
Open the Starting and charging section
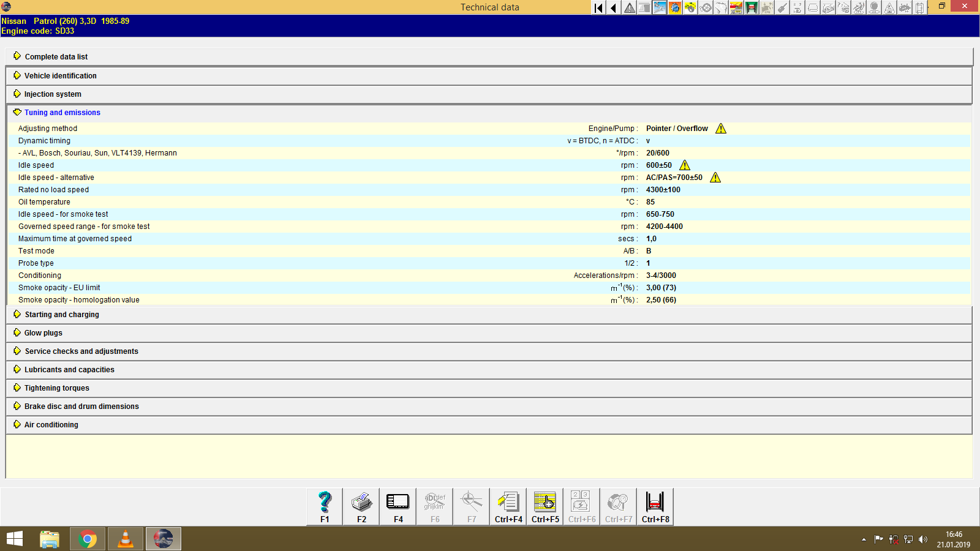pos(61,314)
